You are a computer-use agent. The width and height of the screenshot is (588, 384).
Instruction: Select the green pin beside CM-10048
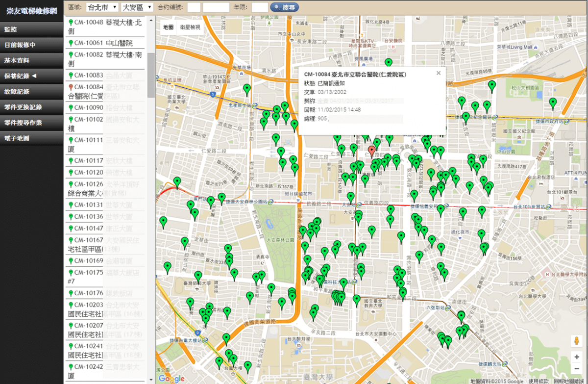(x=71, y=23)
